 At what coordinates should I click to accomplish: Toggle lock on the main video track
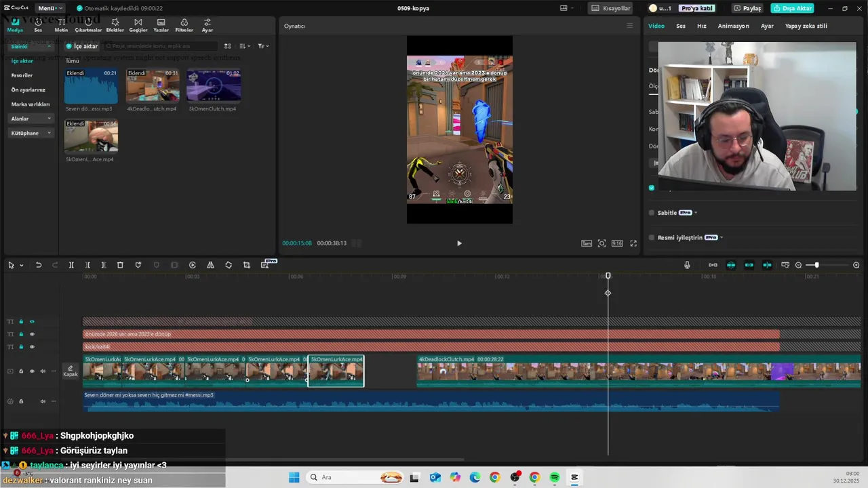tap(21, 371)
